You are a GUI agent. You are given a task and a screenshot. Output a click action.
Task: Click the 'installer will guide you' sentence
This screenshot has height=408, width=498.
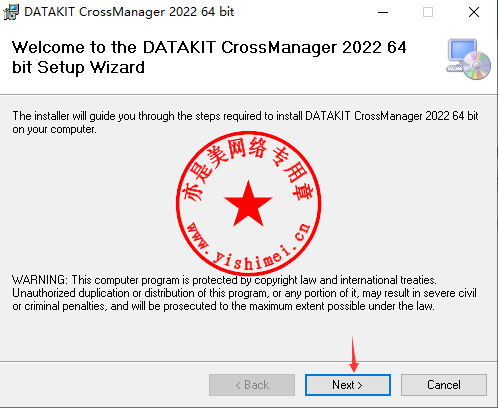click(245, 116)
